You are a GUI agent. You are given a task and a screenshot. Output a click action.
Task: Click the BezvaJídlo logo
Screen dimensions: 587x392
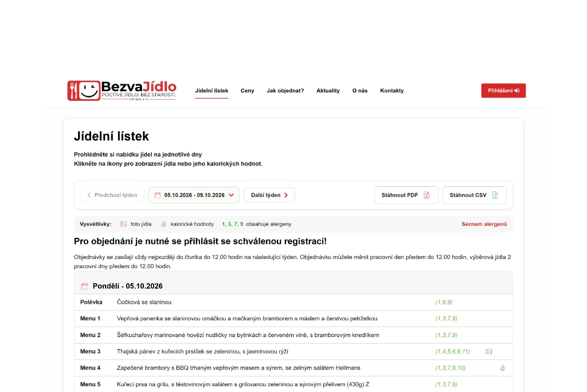click(122, 91)
